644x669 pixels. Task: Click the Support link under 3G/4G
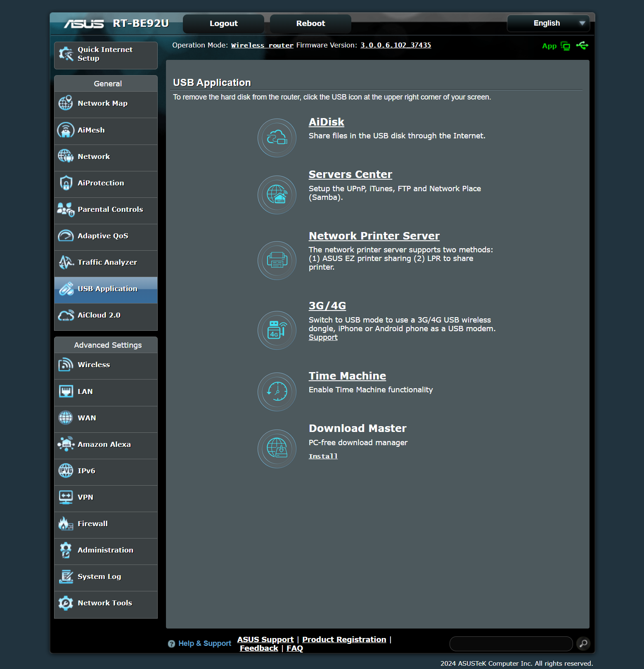tap(323, 337)
